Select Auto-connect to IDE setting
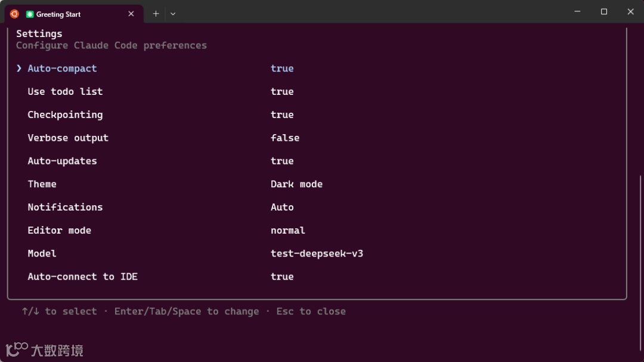The image size is (644, 362). coord(82,277)
